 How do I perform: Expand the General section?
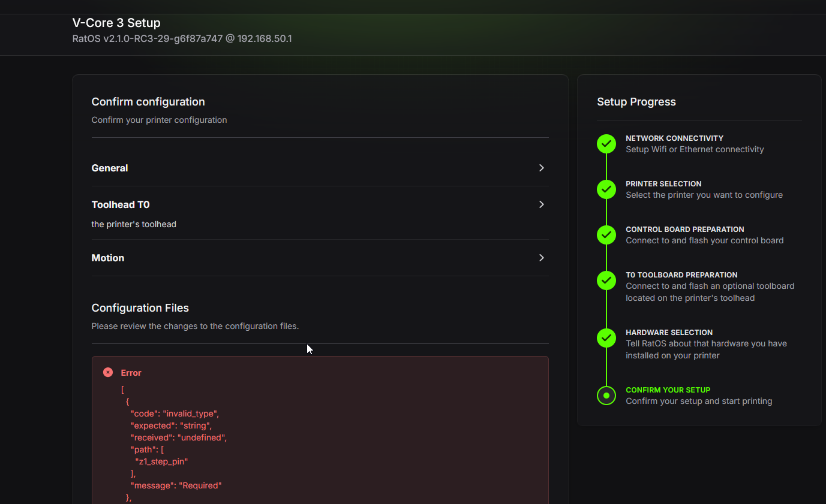pyautogui.click(x=320, y=168)
